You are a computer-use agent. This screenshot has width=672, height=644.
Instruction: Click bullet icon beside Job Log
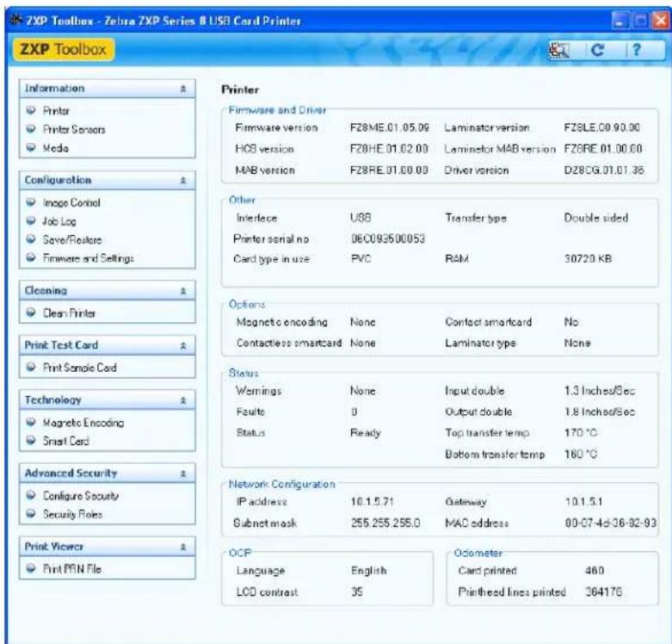31,220
